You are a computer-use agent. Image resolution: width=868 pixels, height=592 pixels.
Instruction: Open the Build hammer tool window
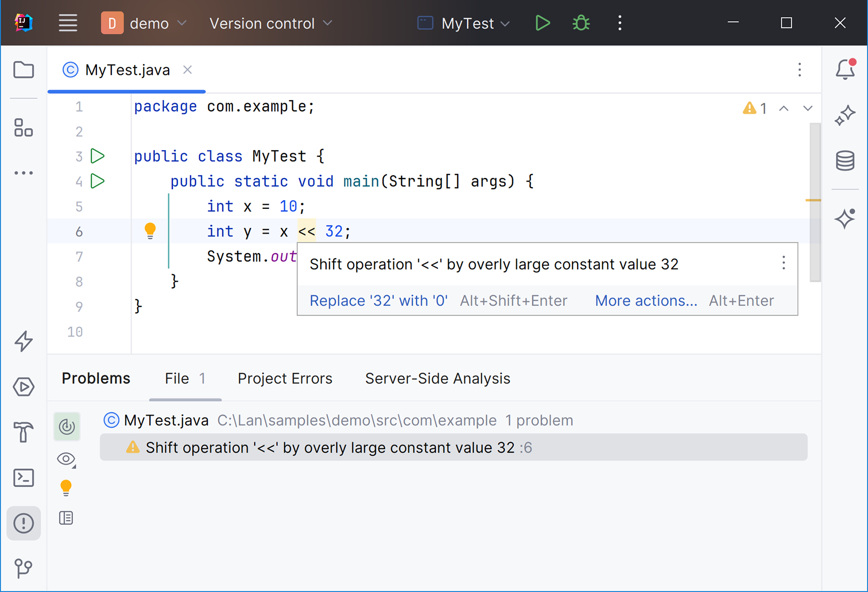point(24,432)
